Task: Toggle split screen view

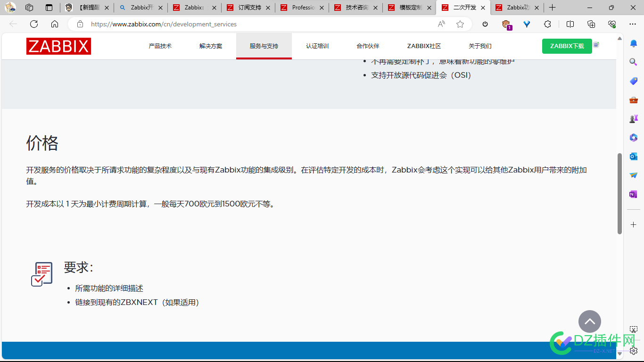Action: 570,24
